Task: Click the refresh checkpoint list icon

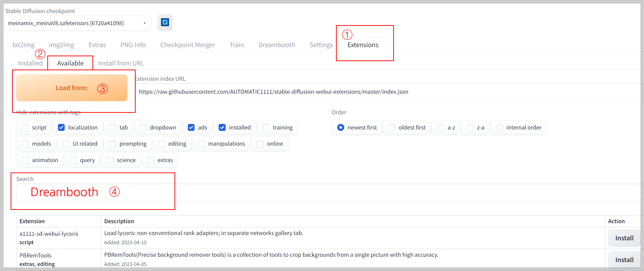Action: point(165,22)
